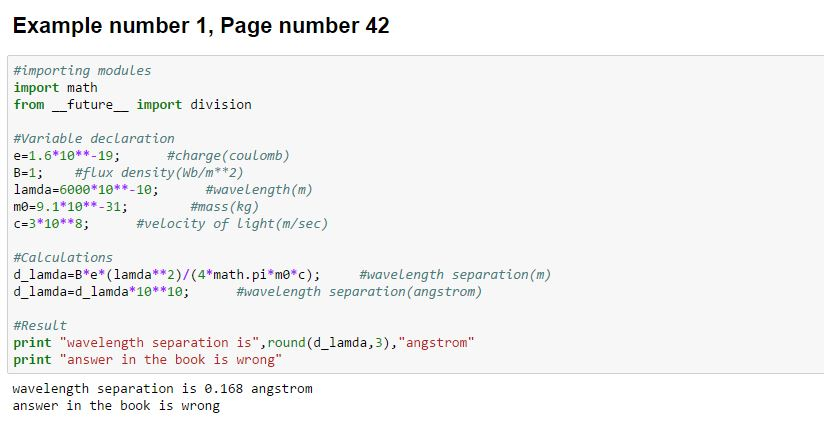Select the '#Variable declaration' comment
The height and width of the screenshot is (432, 824).
[x=94, y=138]
